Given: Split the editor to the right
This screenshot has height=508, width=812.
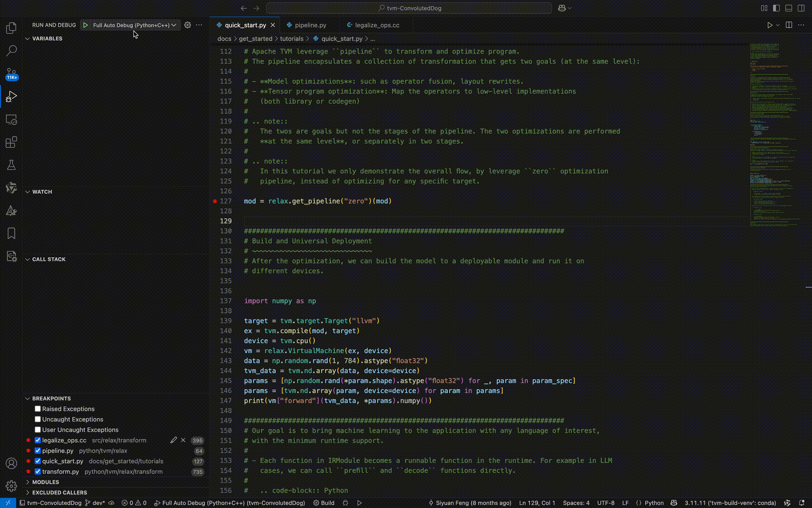Looking at the screenshot, I should 789,25.
